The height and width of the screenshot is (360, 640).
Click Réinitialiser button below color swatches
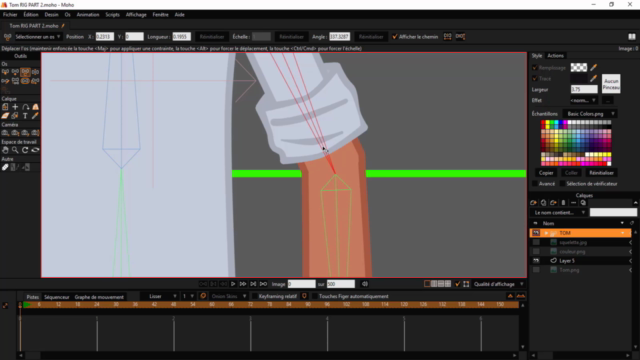click(601, 173)
